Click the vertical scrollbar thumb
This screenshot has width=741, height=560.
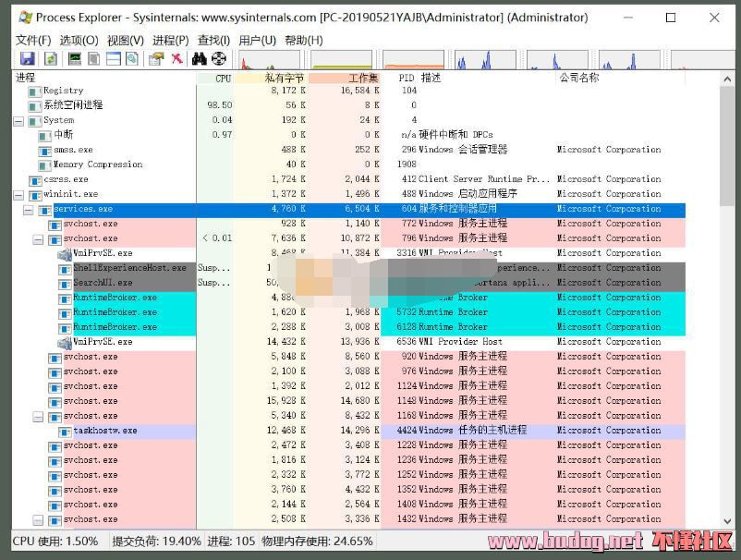tap(727, 146)
